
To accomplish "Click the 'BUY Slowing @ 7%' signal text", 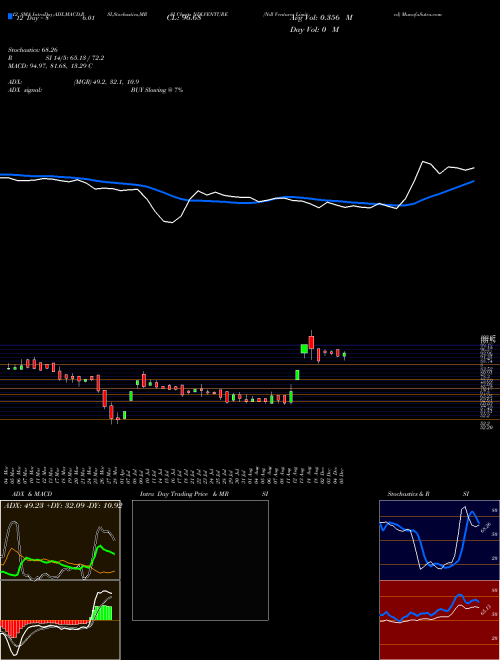I will tap(157, 90).
